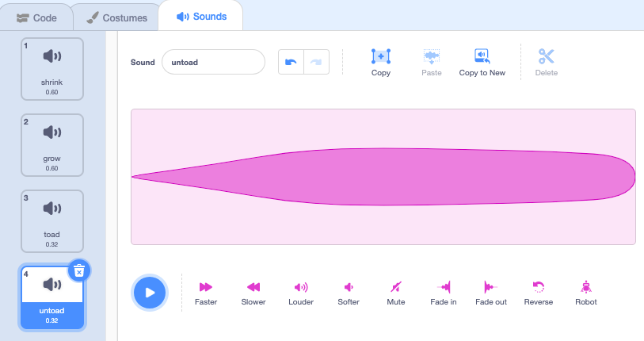Click the Sound name input field
The image size is (644, 341).
point(213,62)
